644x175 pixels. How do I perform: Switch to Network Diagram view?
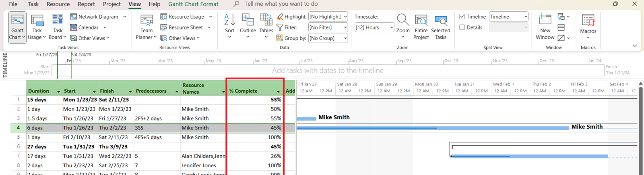(98, 17)
